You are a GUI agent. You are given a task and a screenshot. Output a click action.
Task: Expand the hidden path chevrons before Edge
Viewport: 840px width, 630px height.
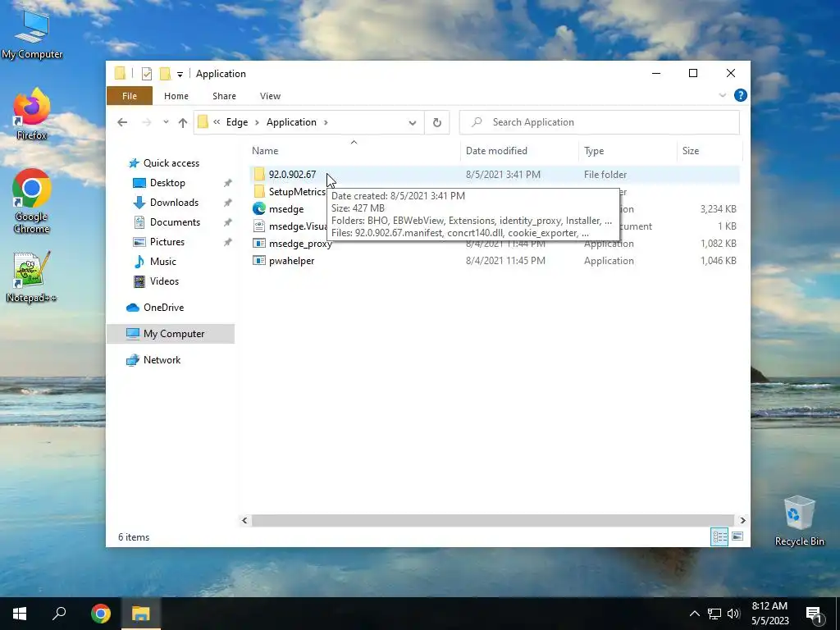pos(217,122)
